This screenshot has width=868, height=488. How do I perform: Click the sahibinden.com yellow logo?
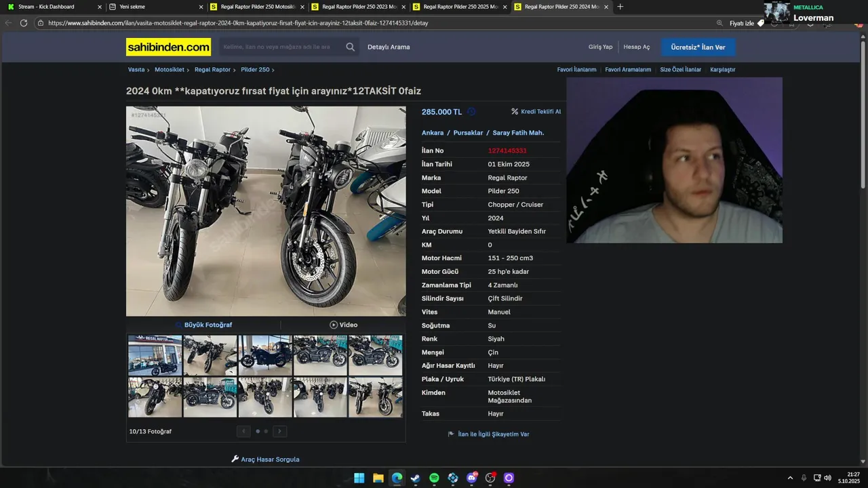point(168,47)
